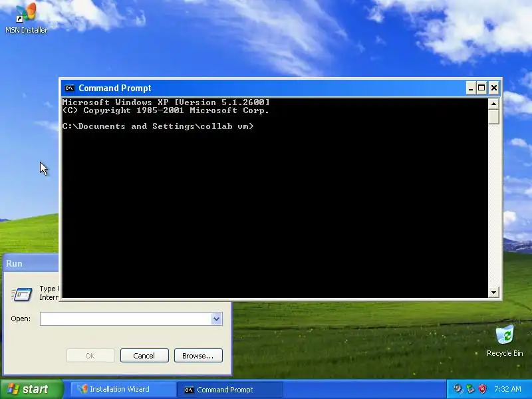Click Browse... in the Run dialog

click(x=198, y=356)
